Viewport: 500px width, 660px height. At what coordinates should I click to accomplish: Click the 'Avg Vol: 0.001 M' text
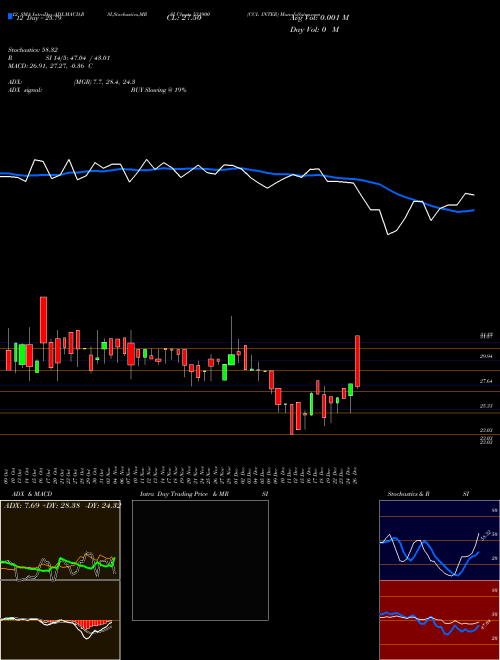pyautogui.click(x=319, y=18)
